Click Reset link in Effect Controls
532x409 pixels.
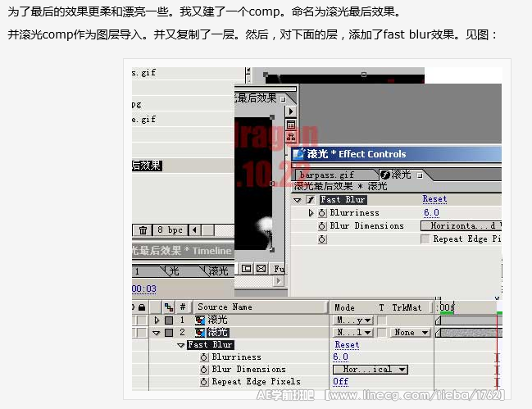pos(434,199)
